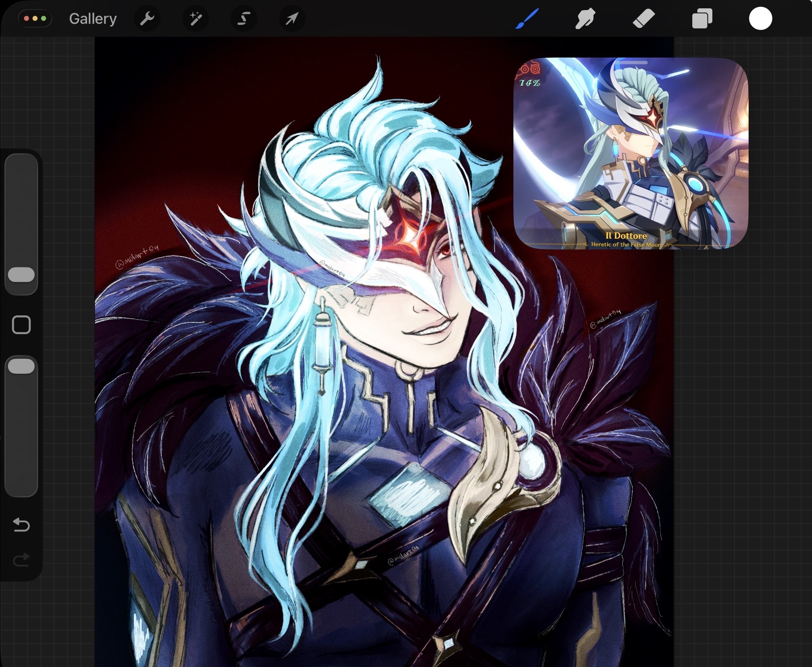812x667 pixels.
Task: Select the Eraser tool
Action: point(644,19)
